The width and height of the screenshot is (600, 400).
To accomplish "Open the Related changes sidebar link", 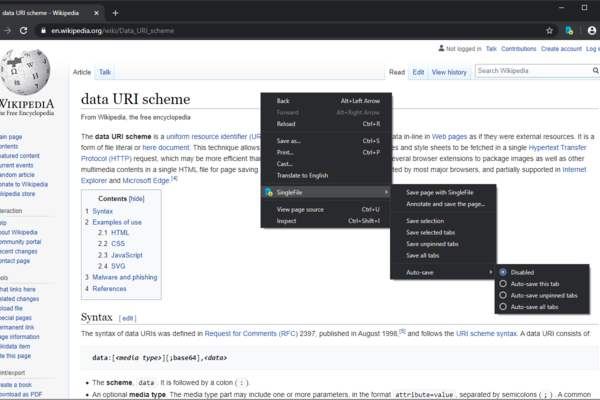I will click(x=19, y=299).
